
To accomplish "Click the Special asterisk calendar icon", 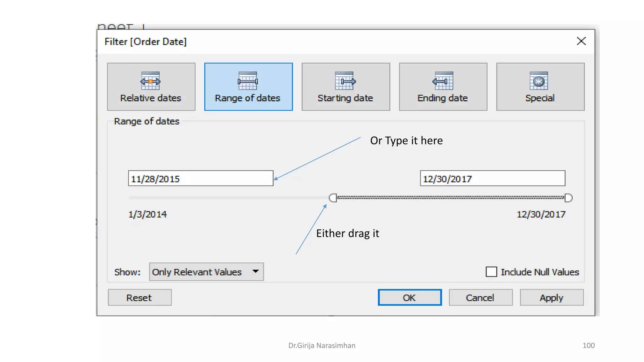I will (x=539, y=81).
